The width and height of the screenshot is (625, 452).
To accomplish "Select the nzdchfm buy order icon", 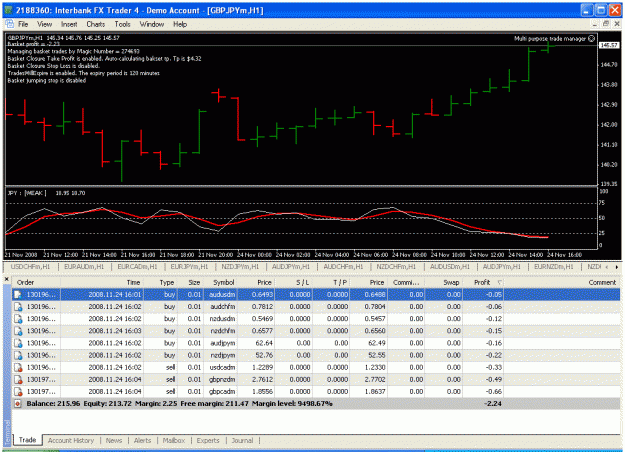I will pyautogui.click(x=18, y=331).
